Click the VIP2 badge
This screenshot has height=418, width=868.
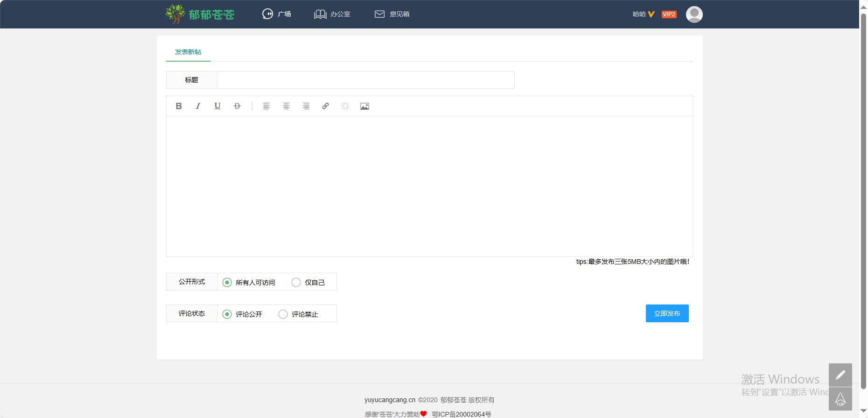[669, 14]
